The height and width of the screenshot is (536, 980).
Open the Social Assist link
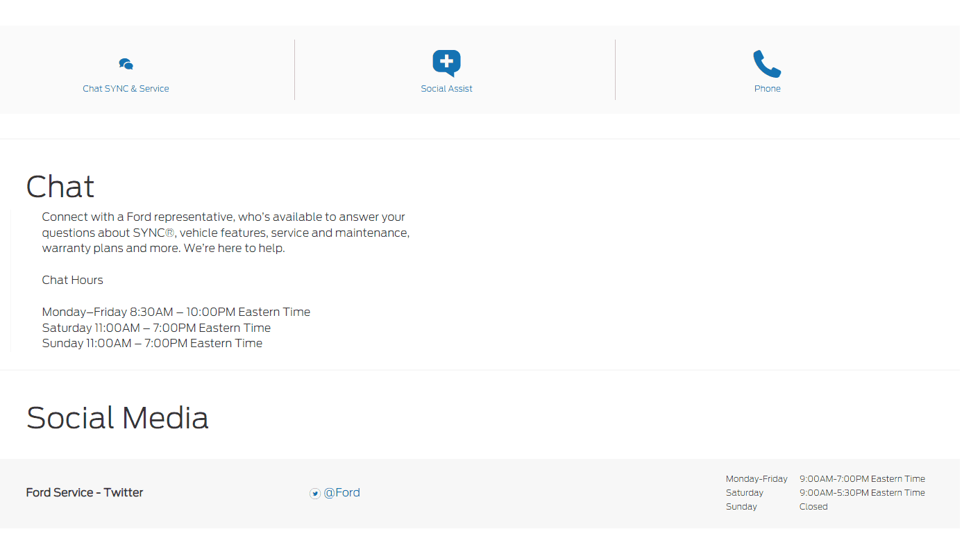pyautogui.click(x=446, y=89)
